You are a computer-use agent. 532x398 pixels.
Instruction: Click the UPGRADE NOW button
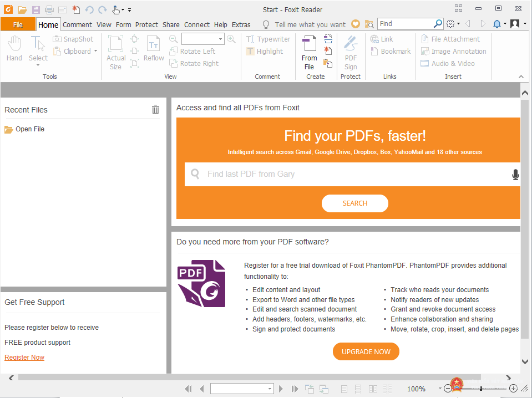point(366,351)
